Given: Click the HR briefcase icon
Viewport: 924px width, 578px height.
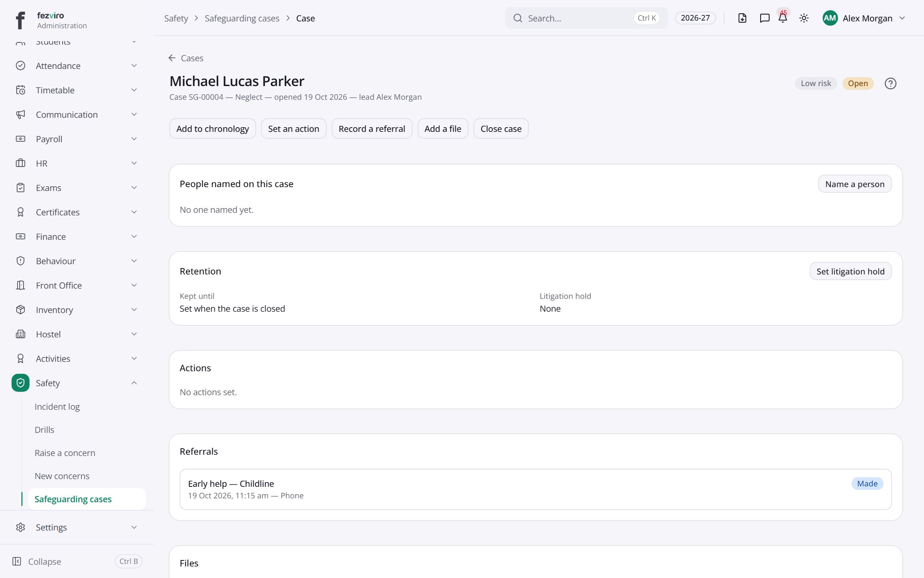Looking at the screenshot, I should click(x=21, y=163).
